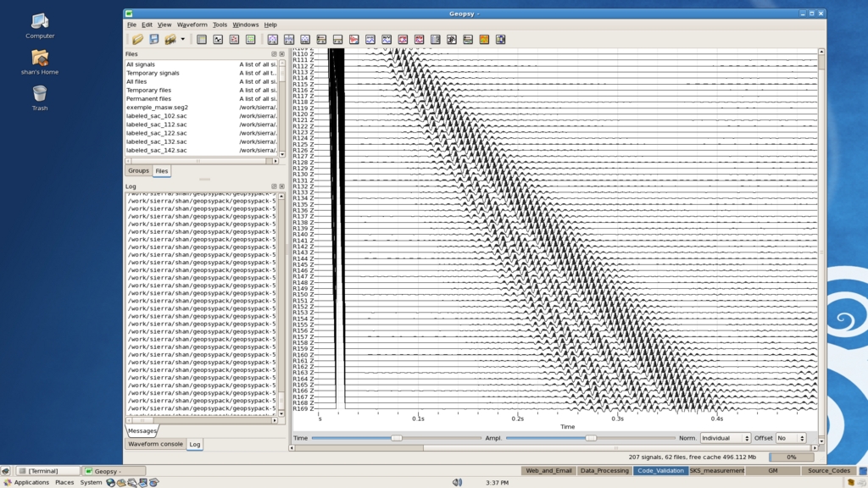Float the Files dock panel
868x488 pixels.
tap(274, 53)
